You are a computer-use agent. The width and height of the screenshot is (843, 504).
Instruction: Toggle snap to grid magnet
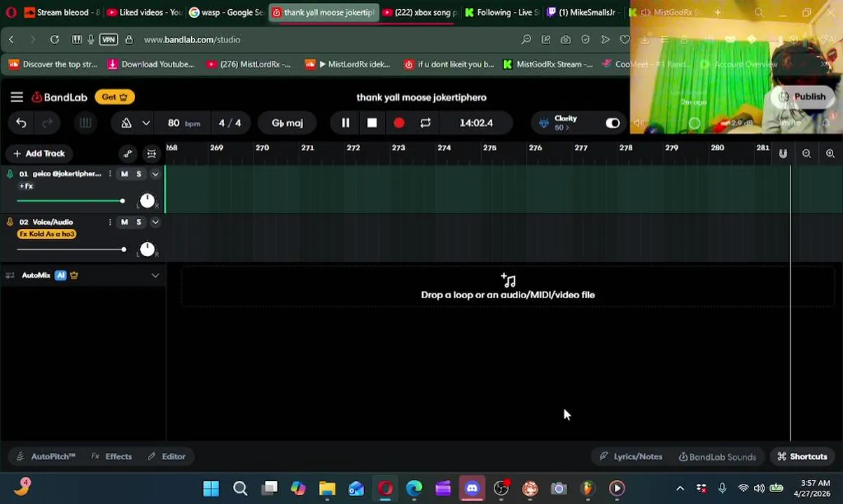pyautogui.click(x=783, y=154)
